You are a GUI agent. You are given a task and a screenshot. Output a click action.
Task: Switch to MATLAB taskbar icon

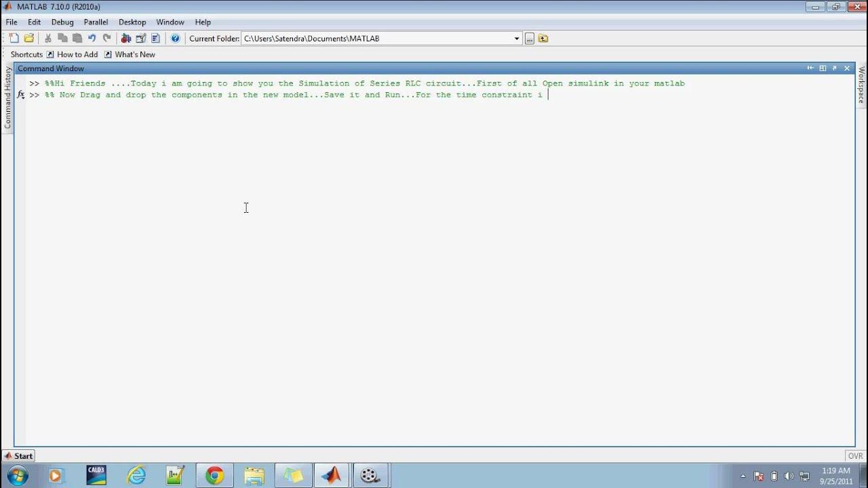tap(332, 475)
